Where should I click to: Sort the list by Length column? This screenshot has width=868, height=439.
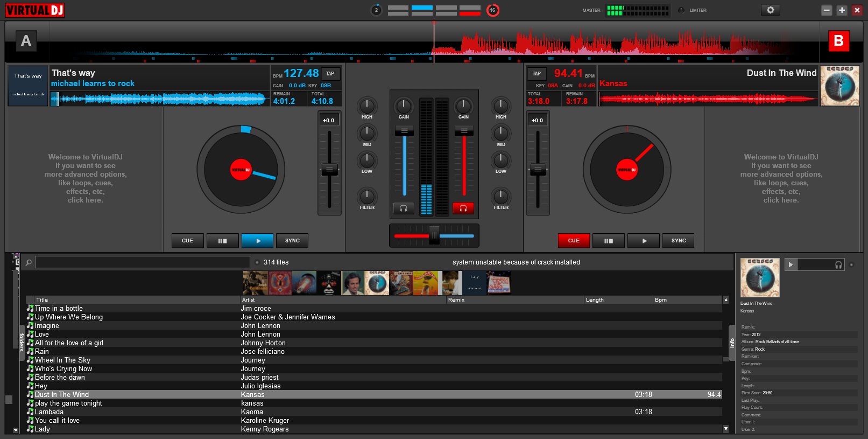[x=618, y=300]
